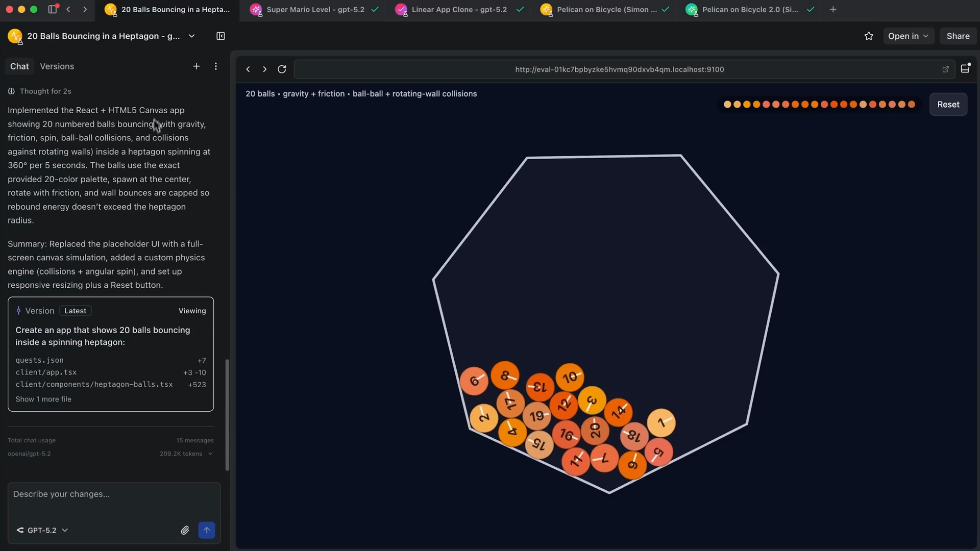Open the Linear App Clone browser tab
This screenshot has width=980, height=551.
click(459, 9)
